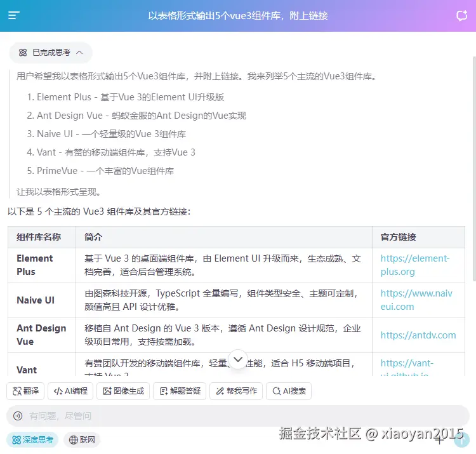Screen dimensions: 476x454
Task: Click the vertical scrollbar on the right
Action: [x=474, y=168]
